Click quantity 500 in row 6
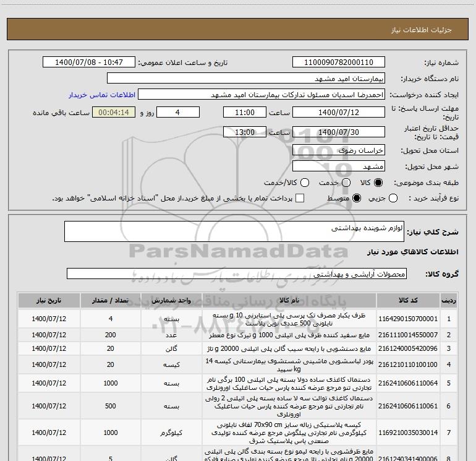The width and height of the screenshot is (476, 461). coord(111,406)
